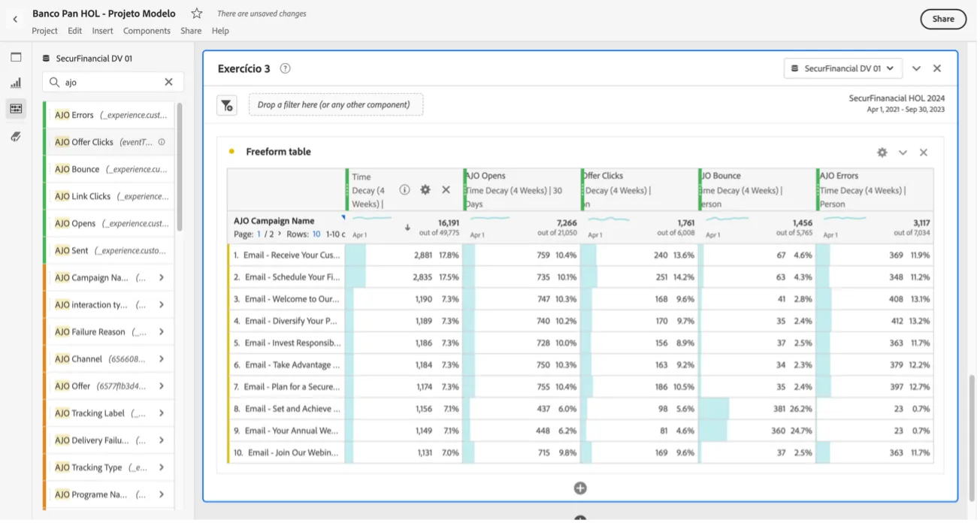Image resolution: width=980 pixels, height=523 pixels.
Task: Expand the AJO Tracking Type chevron
Action: tap(162, 467)
